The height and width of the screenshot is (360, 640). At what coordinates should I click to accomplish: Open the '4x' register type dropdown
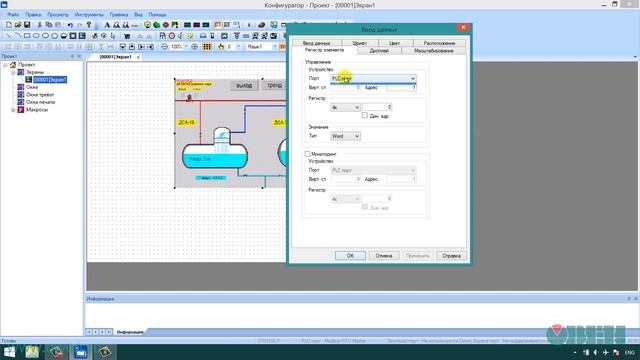pos(345,107)
